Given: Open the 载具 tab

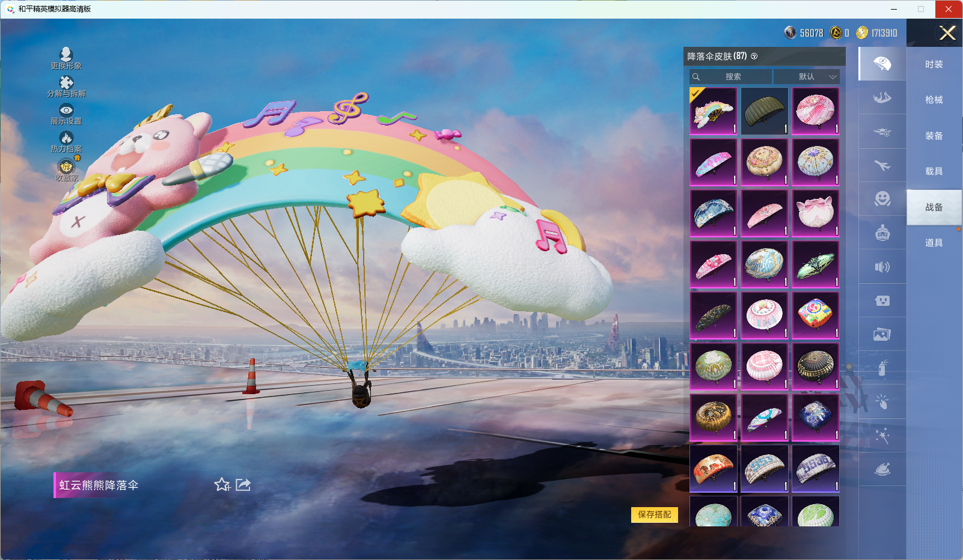Looking at the screenshot, I should pyautogui.click(x=934, y=171).
